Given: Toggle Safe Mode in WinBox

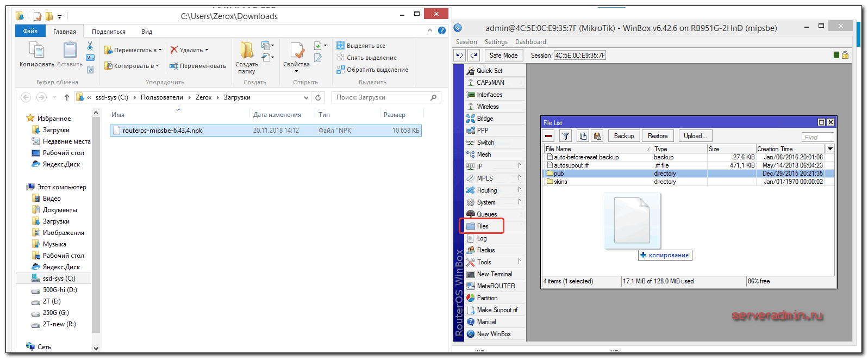Looking at the screenshot, I should [x=503, y=55].
